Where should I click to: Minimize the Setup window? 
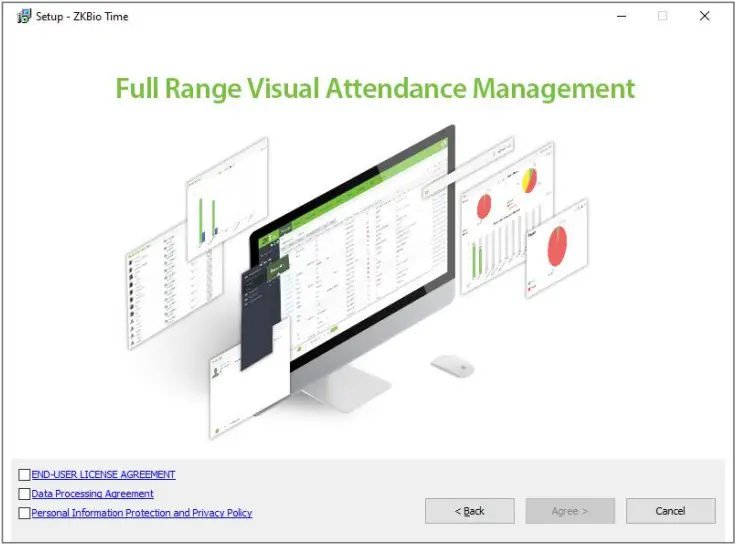(621, 16)
